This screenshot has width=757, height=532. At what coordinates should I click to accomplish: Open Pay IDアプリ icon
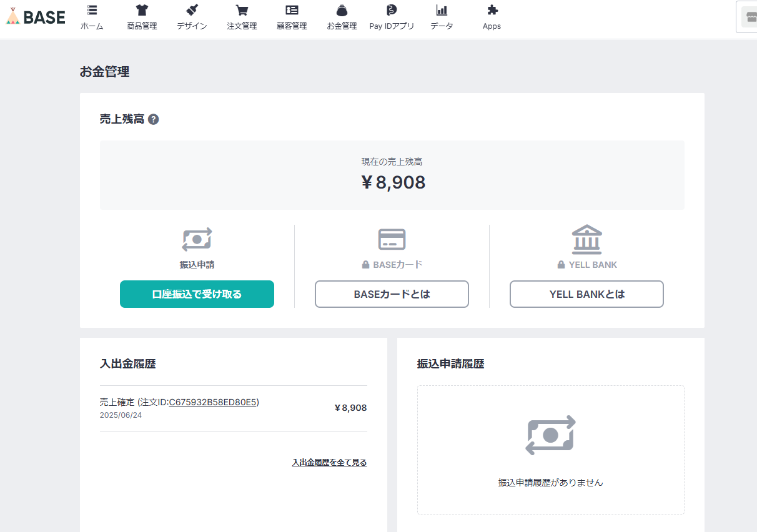tap(392, 10)
